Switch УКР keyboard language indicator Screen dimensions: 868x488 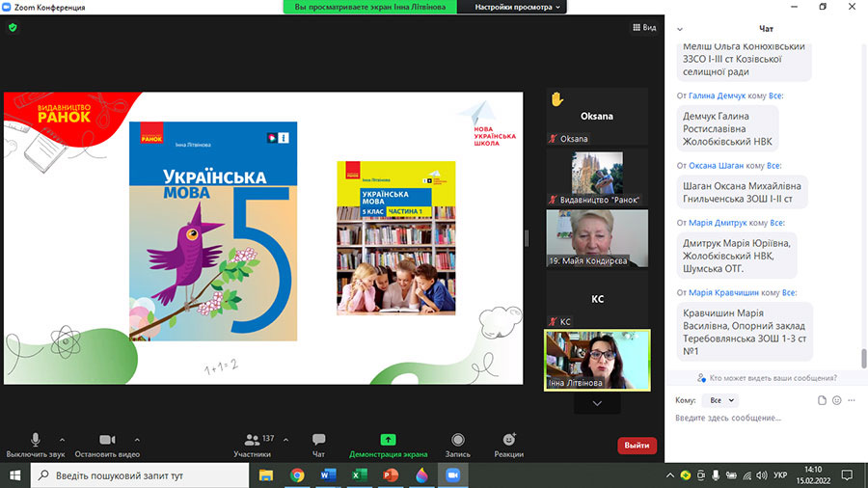pyautogui.click(x=780, y=475)
